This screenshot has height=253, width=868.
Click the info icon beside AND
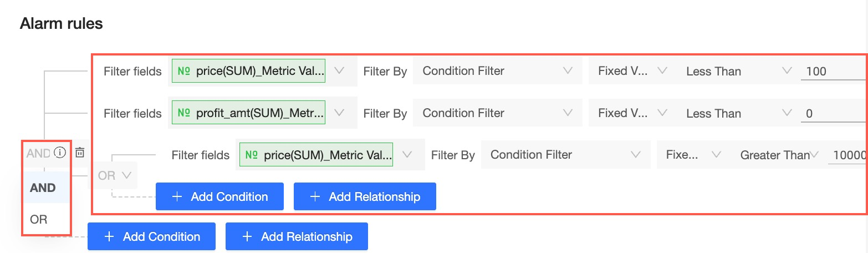tap(60, 153)
